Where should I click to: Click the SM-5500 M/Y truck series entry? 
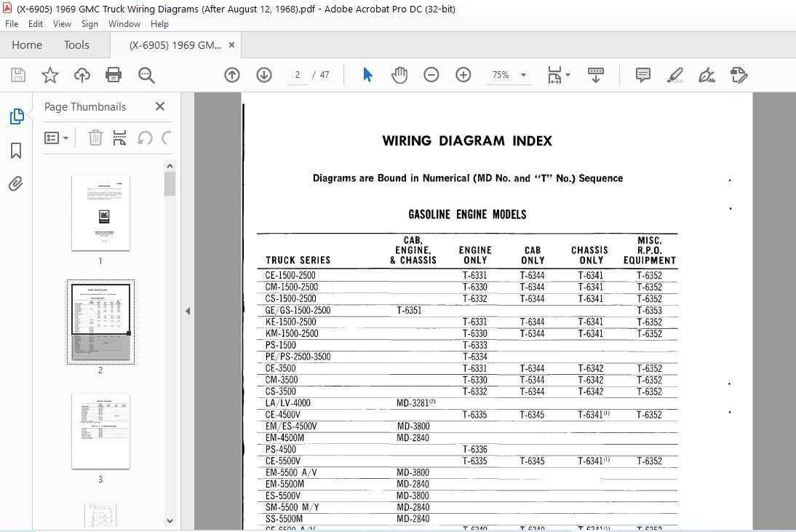coord(292,507)
